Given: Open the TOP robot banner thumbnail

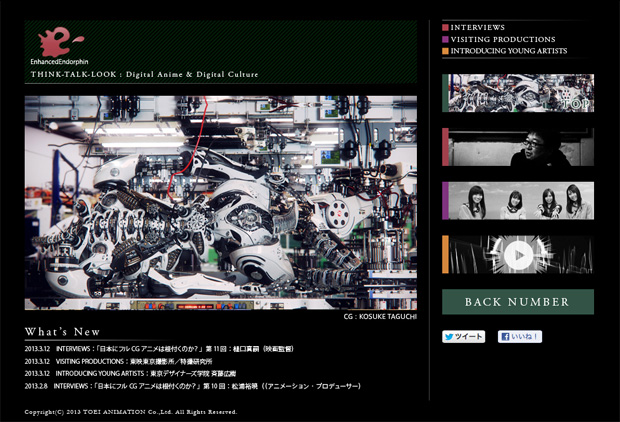Looking at the screenshot, I should pyautogui.click(x=518, y=93).
